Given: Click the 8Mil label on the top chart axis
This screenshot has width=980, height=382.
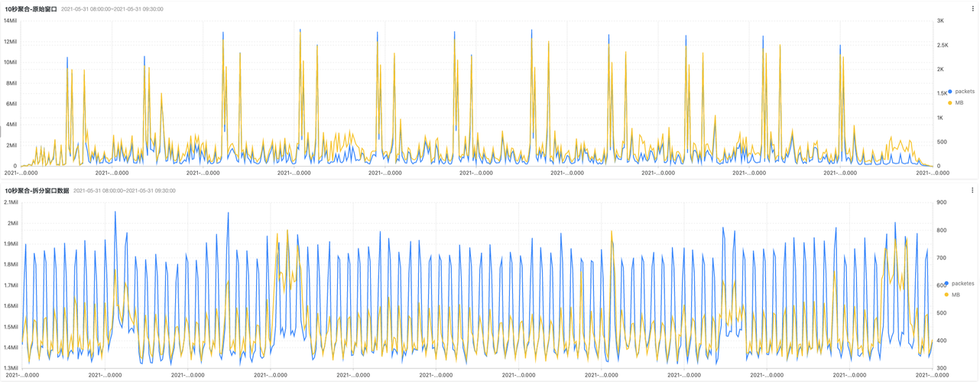Looking at the screenshot, I should [x=11, y=83].
